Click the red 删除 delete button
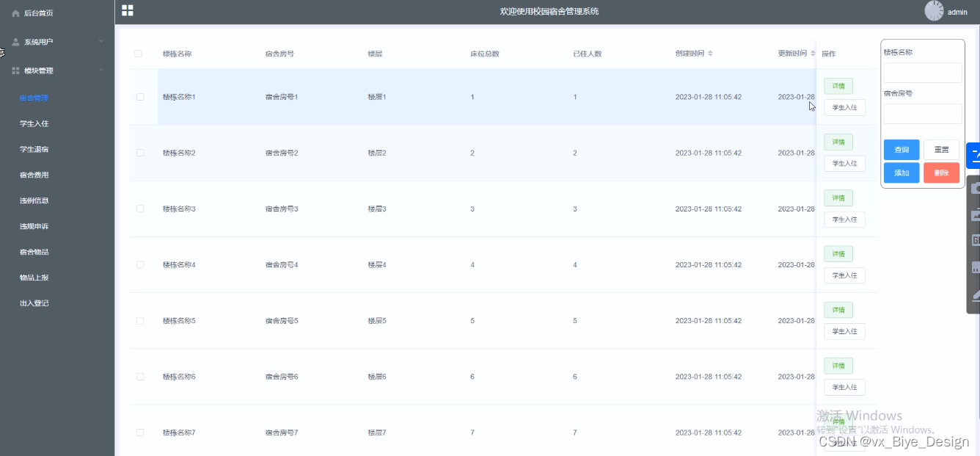Viewport: 980px width, 456px height. coord(941,173)
